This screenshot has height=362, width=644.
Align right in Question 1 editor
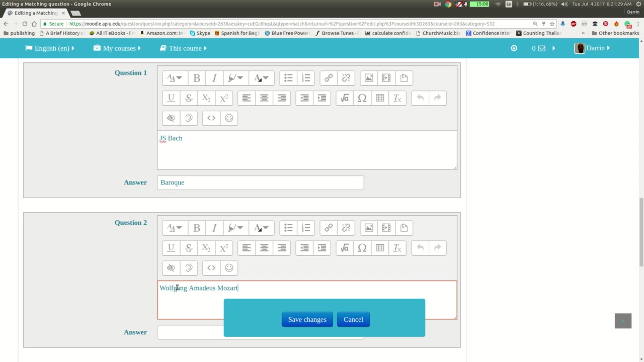(x=282, y=98)
